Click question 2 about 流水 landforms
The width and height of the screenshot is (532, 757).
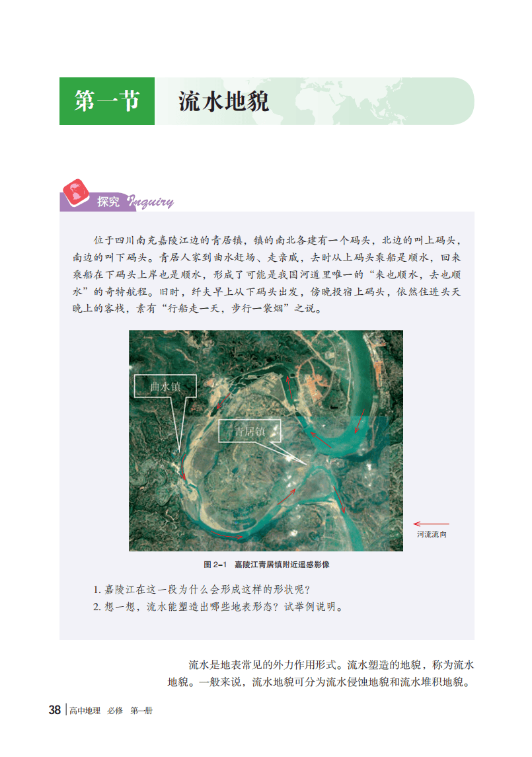[218, 607]
